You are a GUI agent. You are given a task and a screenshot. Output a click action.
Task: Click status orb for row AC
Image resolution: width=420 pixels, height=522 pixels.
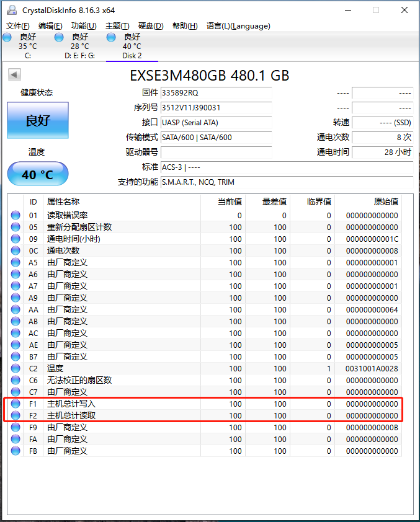(x=16, y=333)
